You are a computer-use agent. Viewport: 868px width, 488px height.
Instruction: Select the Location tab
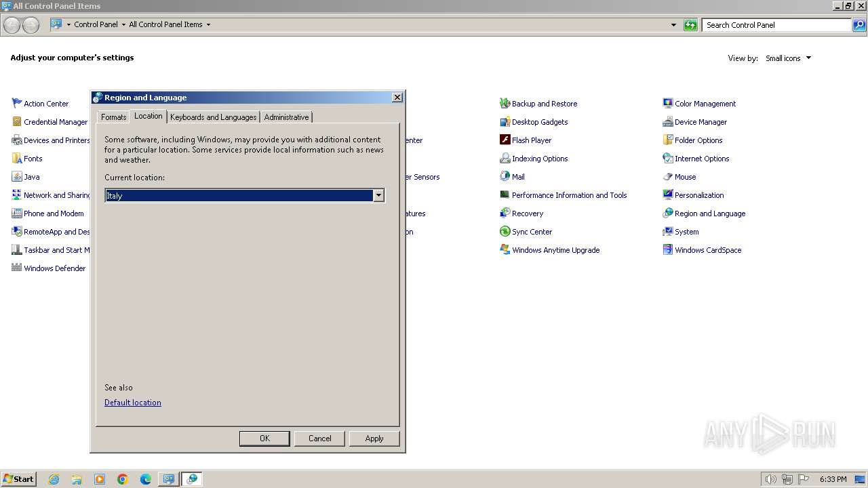click(x=148, y=116)
